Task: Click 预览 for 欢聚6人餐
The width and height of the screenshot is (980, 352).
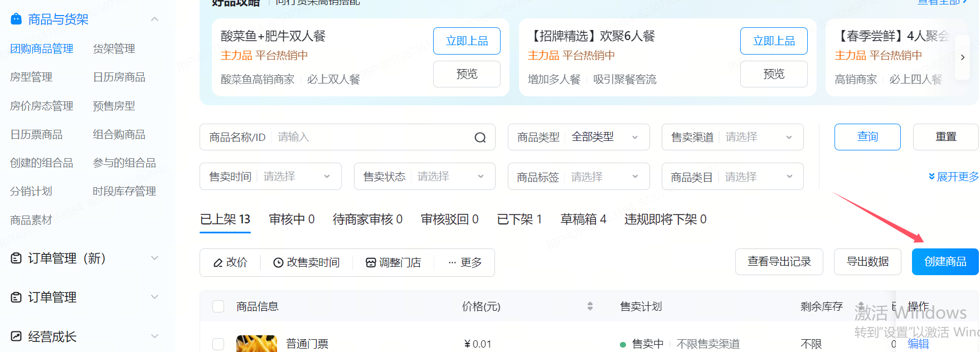Action: click(x=774, y=74)
